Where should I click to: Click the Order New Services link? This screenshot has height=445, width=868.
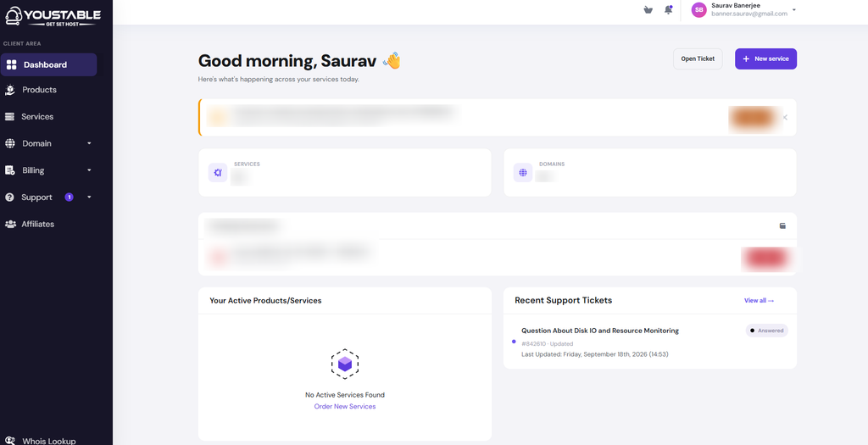click(x=345, y=406)
